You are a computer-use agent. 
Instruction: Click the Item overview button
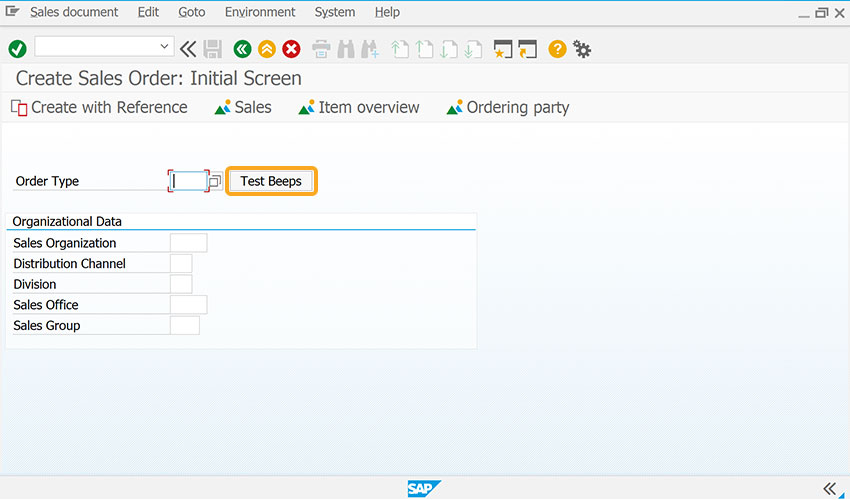point(359,107)
